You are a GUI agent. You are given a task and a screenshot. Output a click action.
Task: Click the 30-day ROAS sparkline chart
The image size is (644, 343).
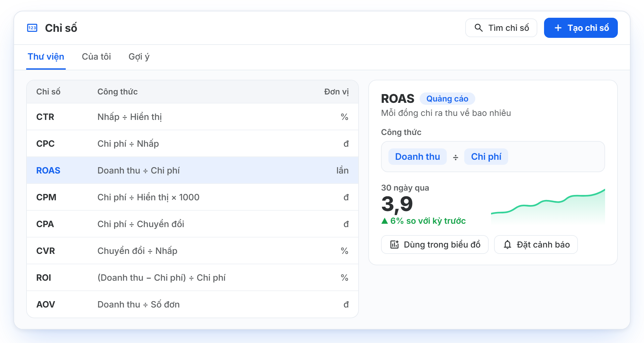tap(548, 206)
